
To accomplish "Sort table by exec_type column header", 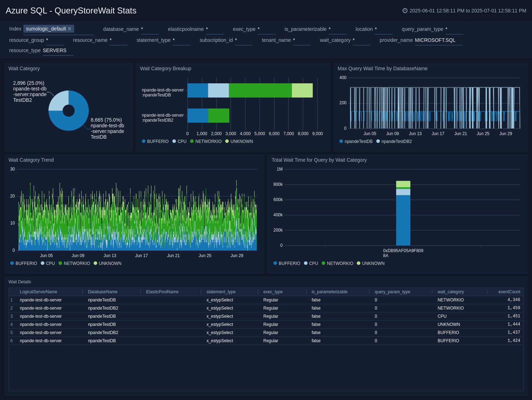I will [x=273, y=292].
